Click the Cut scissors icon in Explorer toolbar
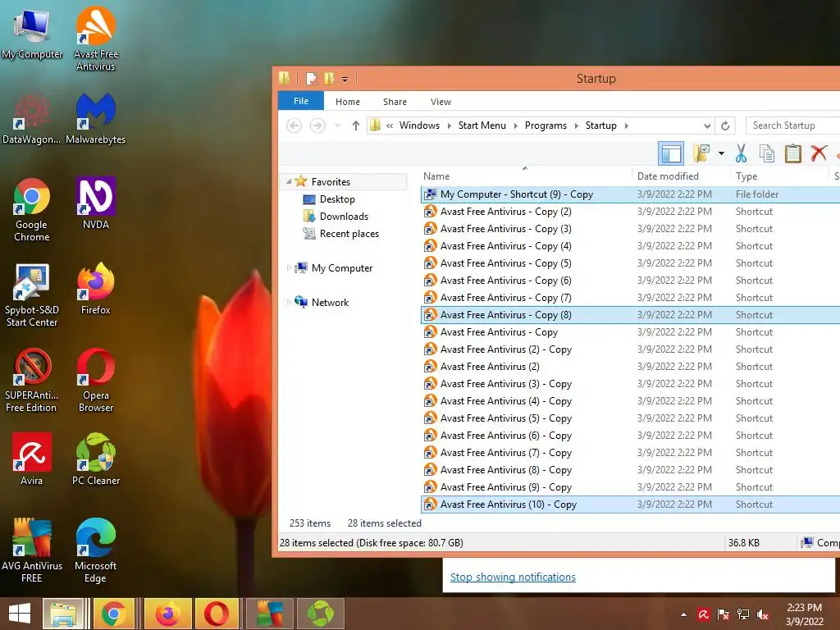This screenshot has width=840, height=630. point(741,153)
